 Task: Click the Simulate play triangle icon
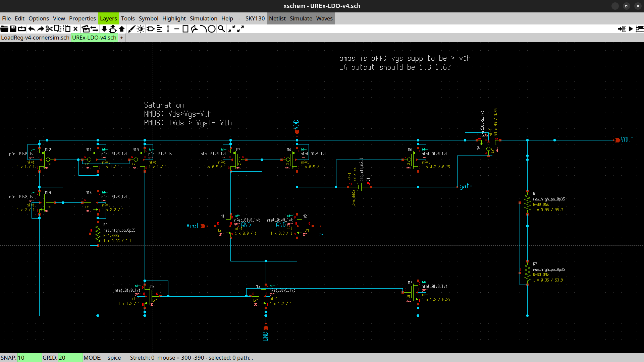(x=631, y=29)
